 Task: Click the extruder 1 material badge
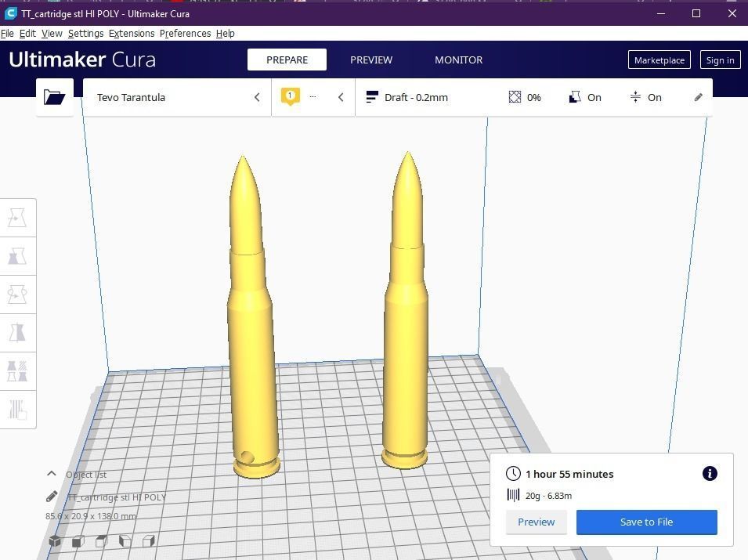pos(290,97)
